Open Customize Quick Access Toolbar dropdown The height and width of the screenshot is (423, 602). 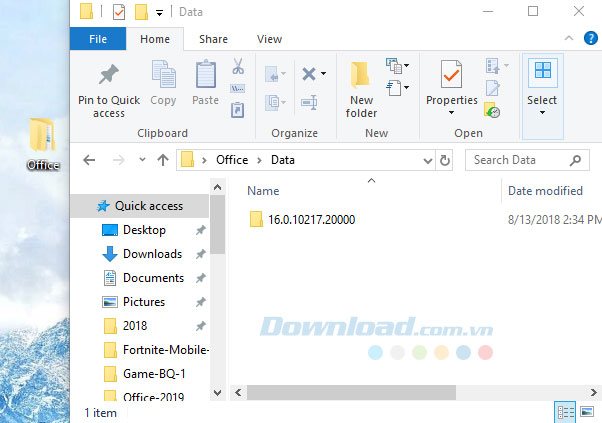coord(159,13)
